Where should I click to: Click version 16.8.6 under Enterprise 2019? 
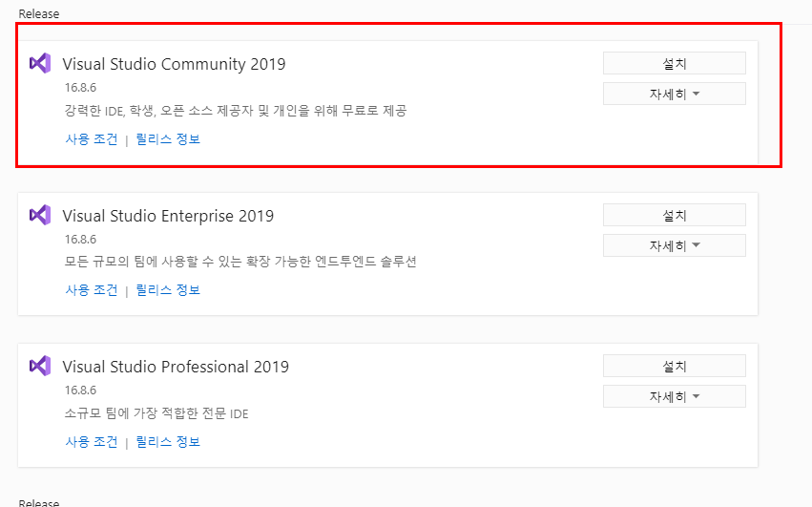coord(80,239)
